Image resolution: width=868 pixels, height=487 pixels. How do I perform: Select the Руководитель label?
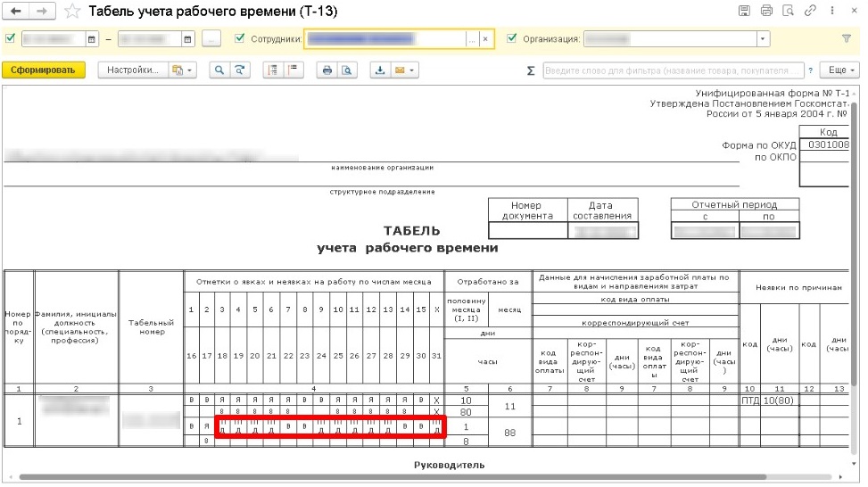click(x=449, y=465)
